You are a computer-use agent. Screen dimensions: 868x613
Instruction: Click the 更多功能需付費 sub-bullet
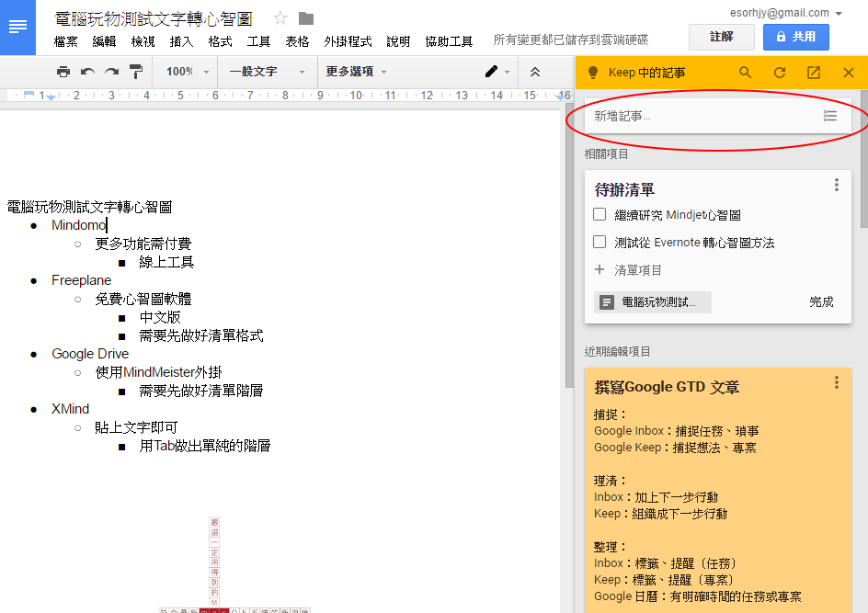[x=143, y=244]
